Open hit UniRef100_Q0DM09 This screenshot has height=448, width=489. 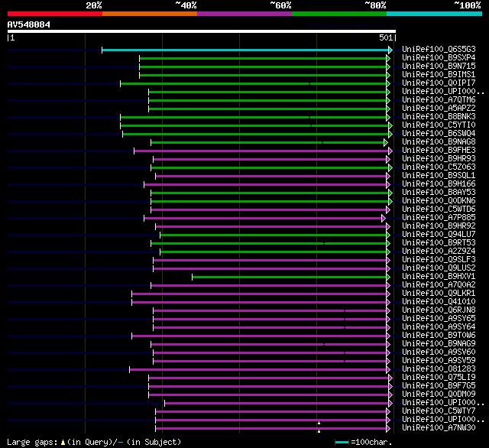439,394
